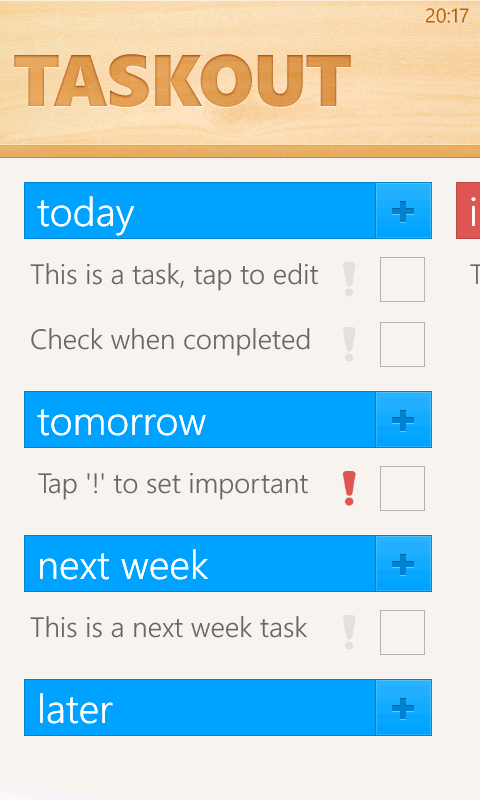Edit the 'This is a task, tap to edit' text

tap(174, 275)
